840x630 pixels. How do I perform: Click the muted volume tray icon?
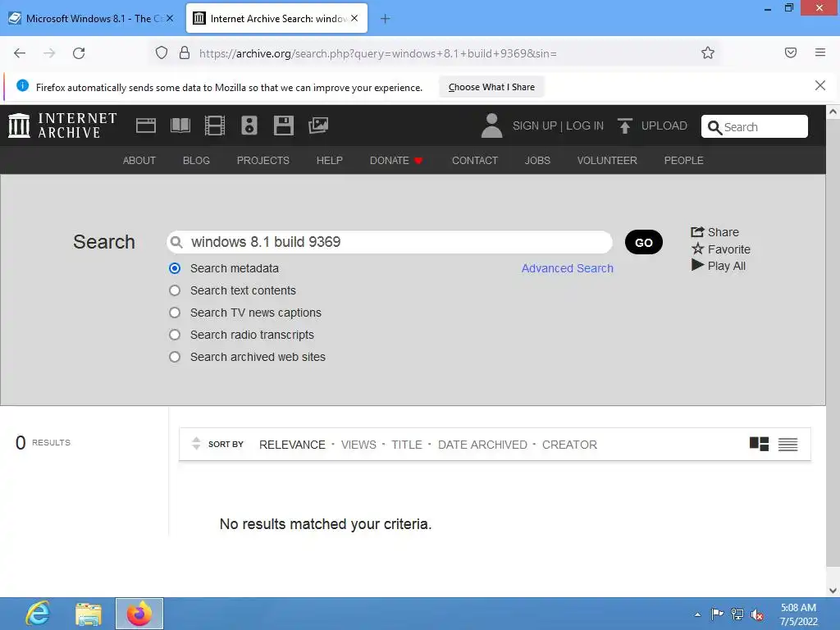757,614
